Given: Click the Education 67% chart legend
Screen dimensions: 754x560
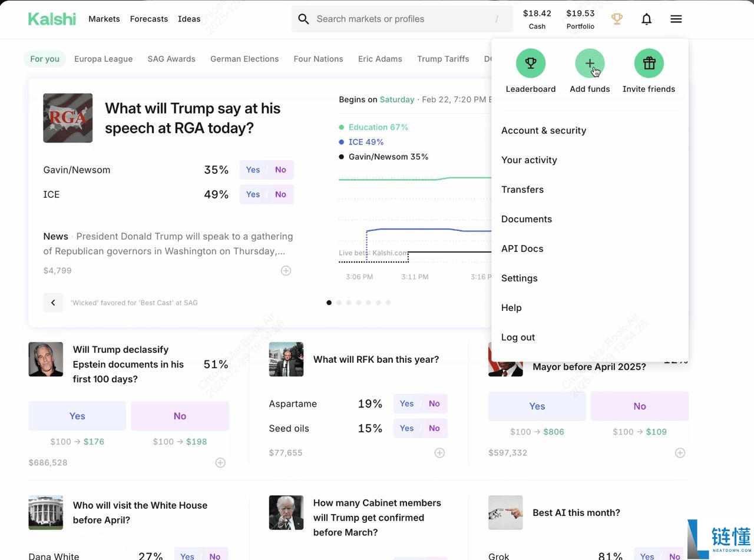Looking at the screenshot, I should (x=373, y=127).
